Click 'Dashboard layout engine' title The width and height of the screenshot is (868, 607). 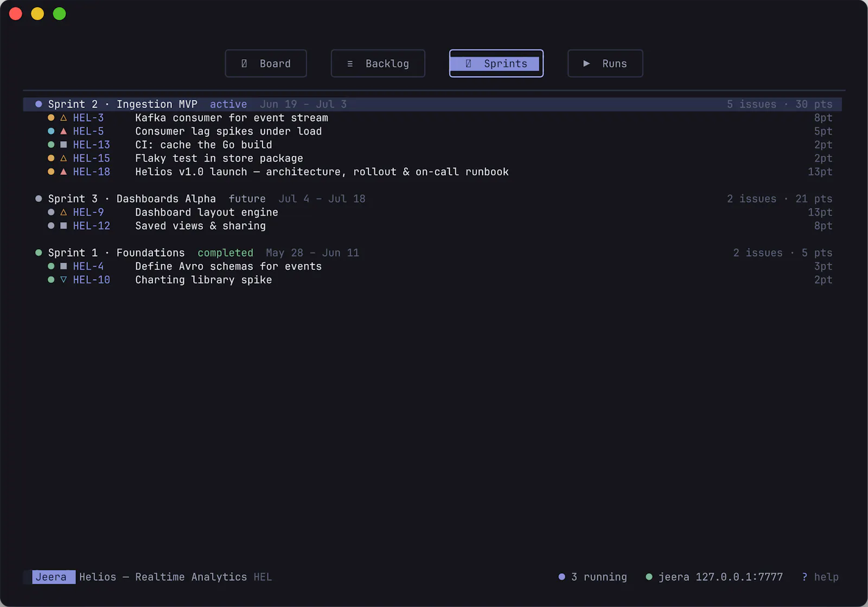207,212
